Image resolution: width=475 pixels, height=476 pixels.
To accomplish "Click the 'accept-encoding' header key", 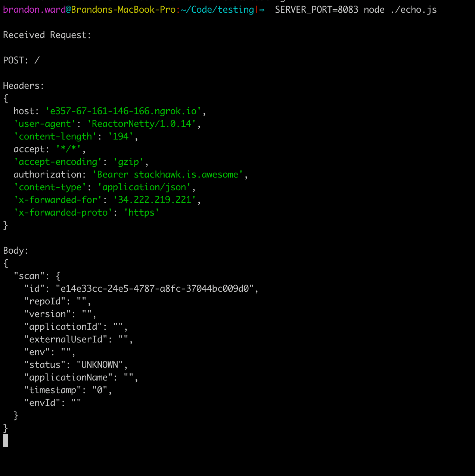I will point(58,162).
